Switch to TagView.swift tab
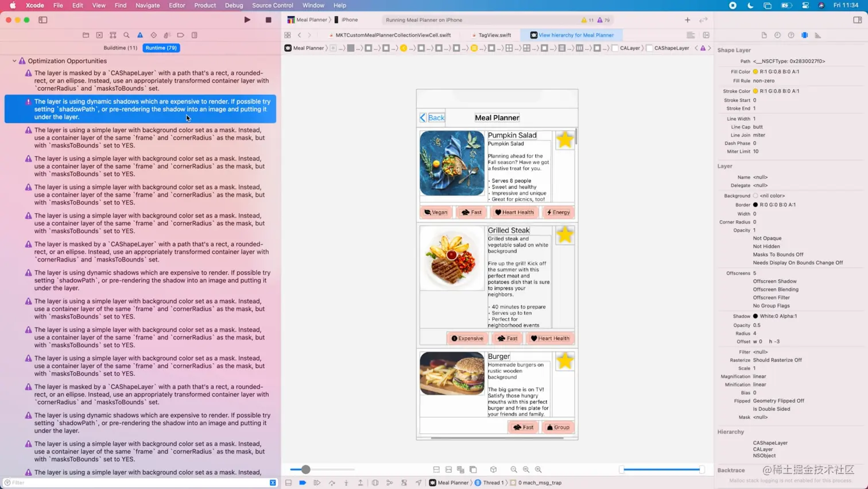 click(x=491, y=35)
